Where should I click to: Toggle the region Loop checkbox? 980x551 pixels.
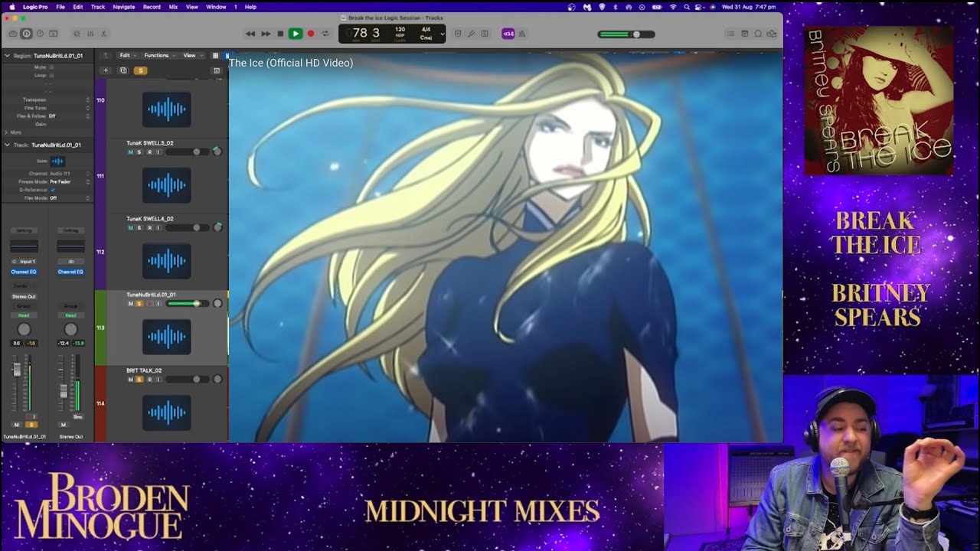pyautogui.click(x=52, y=76)
